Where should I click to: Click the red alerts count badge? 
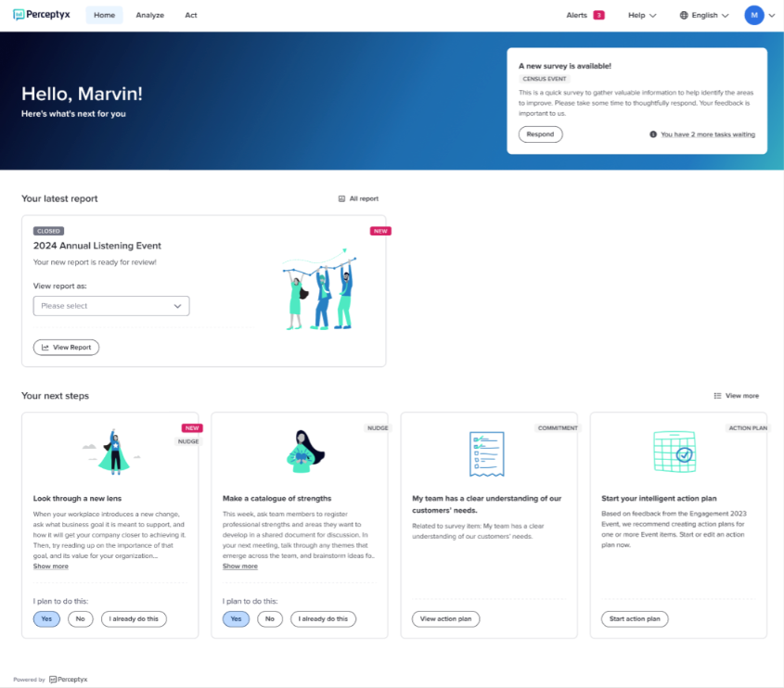point(598,15)
